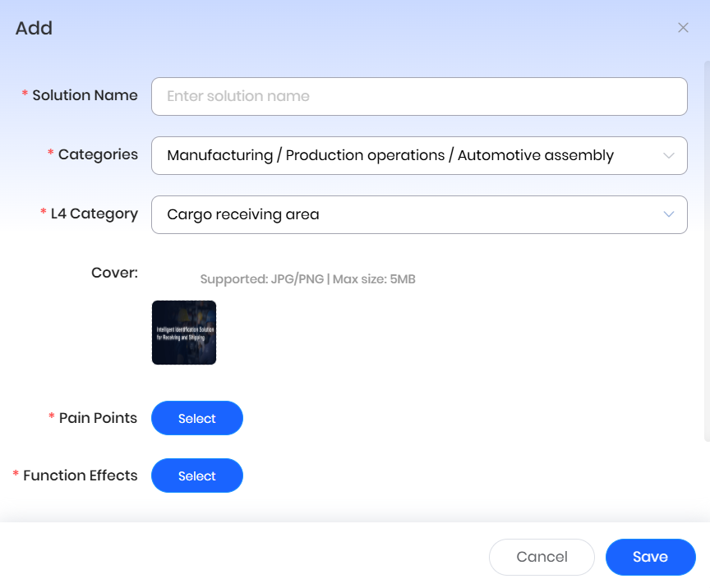Click the Supported JPG/PNG hint text
This screenshot has height=588, width=710.
coord(307,279)
